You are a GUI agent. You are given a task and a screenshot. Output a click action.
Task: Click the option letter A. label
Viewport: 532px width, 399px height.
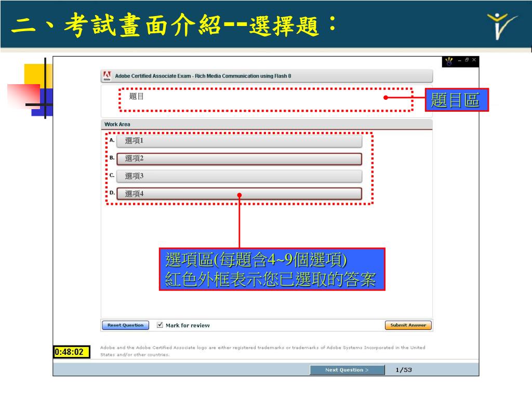coord(112,140)
